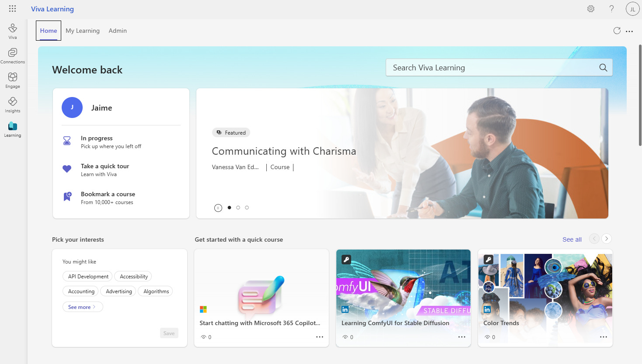This screenshot has height=364, width=642.
Task: Switch to the Admin tab
Action: pos(118,31)
